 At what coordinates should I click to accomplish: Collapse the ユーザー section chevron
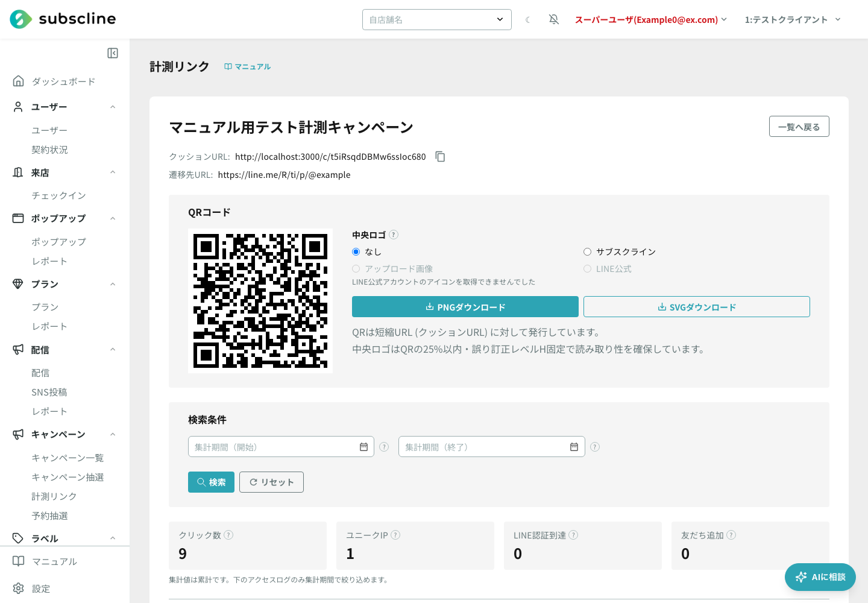[113, 107]
